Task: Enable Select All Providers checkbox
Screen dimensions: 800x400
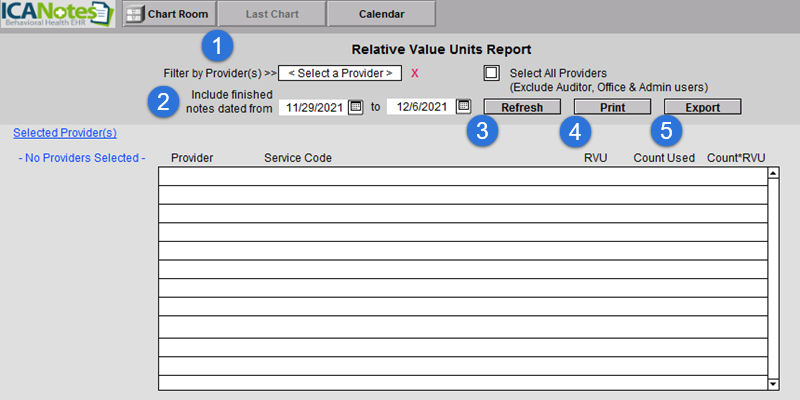Action: point(491,72)
